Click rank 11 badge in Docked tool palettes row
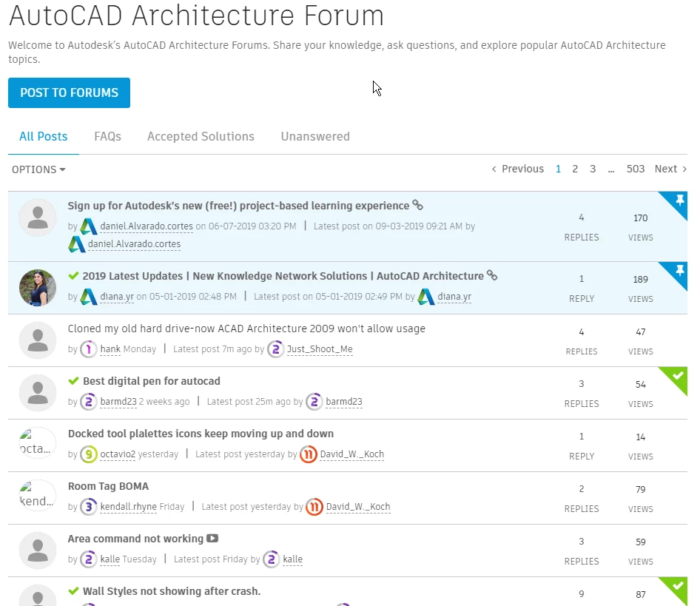This screenshot has height=606, width=700. (308, 454)
